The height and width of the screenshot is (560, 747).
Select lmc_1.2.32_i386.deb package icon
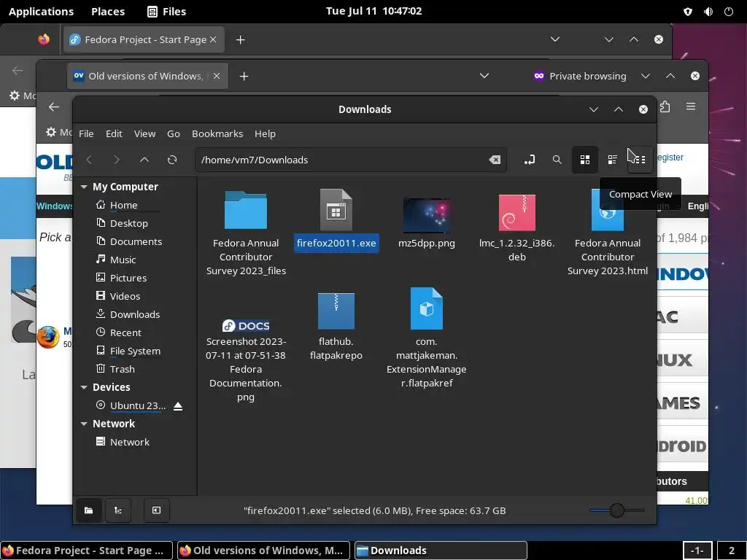(x=517, y=212)
